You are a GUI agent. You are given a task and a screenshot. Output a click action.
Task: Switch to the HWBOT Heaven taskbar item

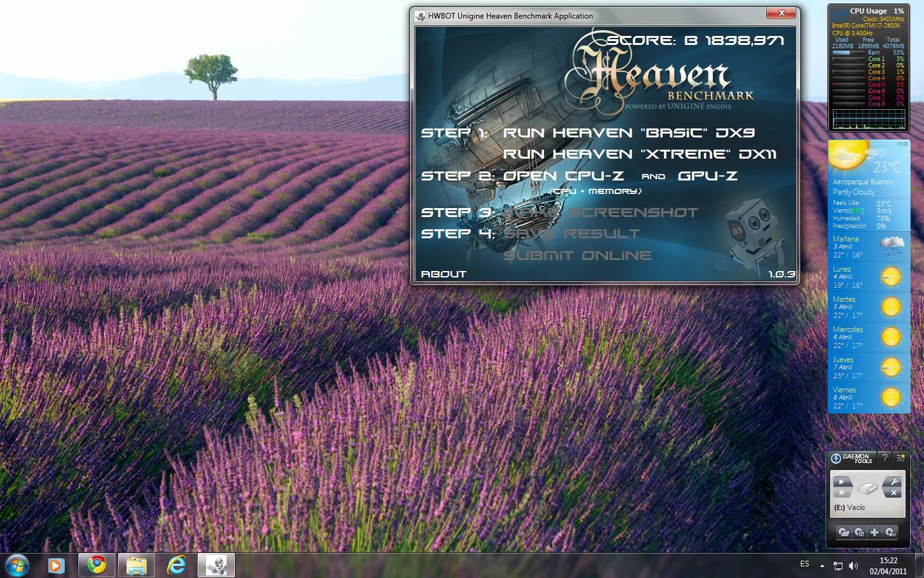pyautogui.click(x=216, y=565)
